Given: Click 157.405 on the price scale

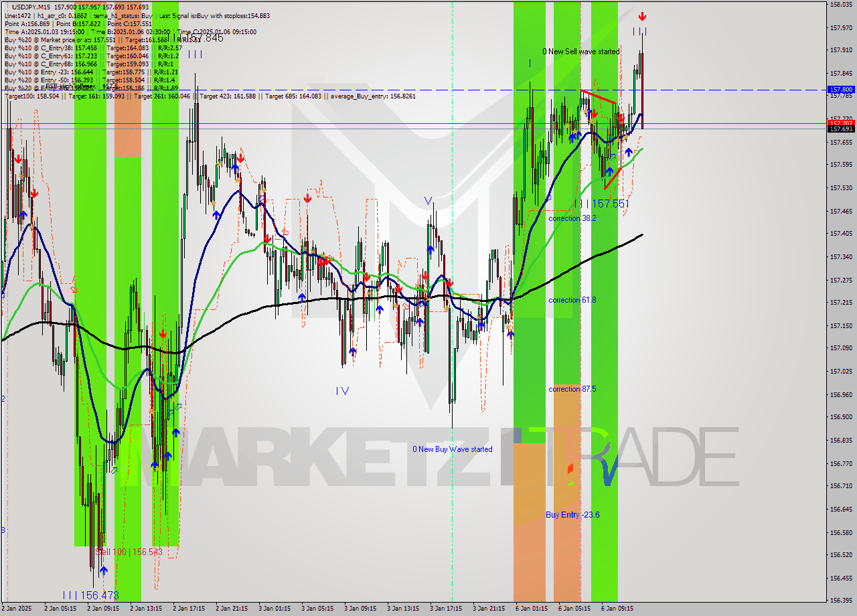Looking at the screenshot, I should click(x=841, y=234).
